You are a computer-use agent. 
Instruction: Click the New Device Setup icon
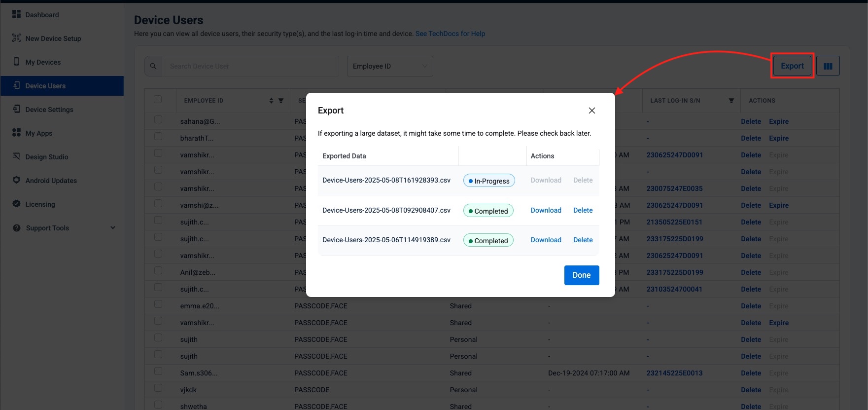point(16,38)
